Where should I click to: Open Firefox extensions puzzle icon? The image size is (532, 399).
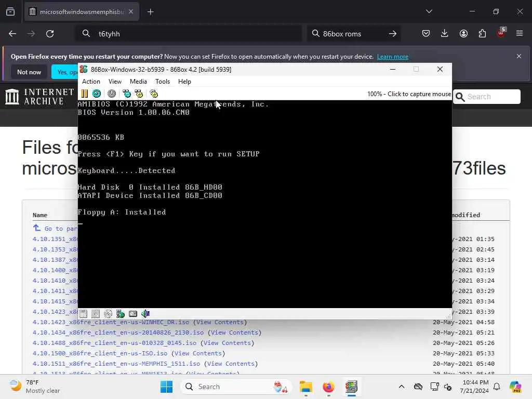pos(482,33)
